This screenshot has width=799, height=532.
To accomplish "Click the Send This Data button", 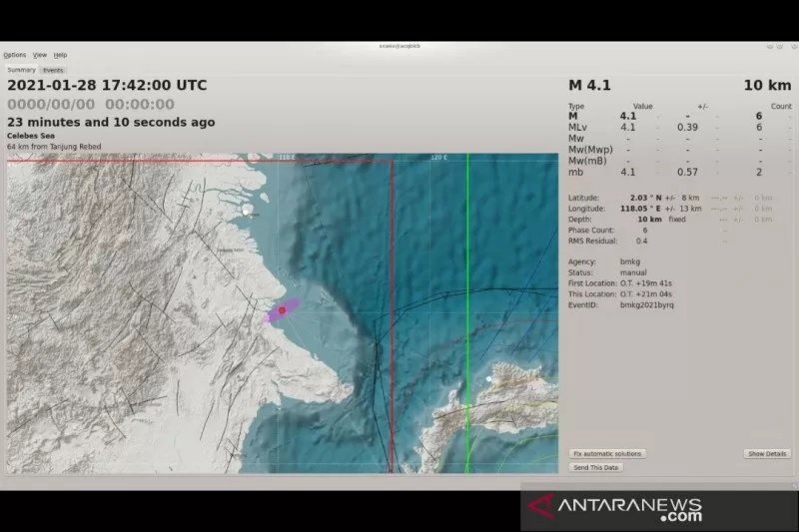I will [x=595, y=467].
